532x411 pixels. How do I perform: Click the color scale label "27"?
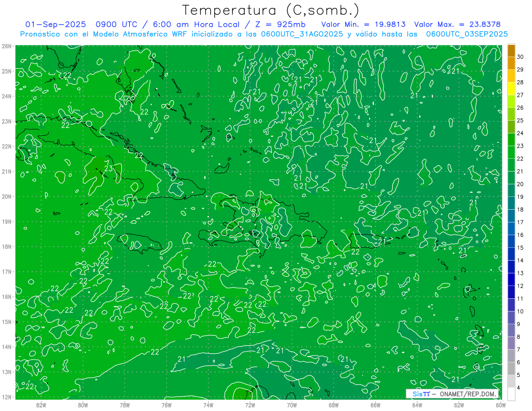coord(520,95)
